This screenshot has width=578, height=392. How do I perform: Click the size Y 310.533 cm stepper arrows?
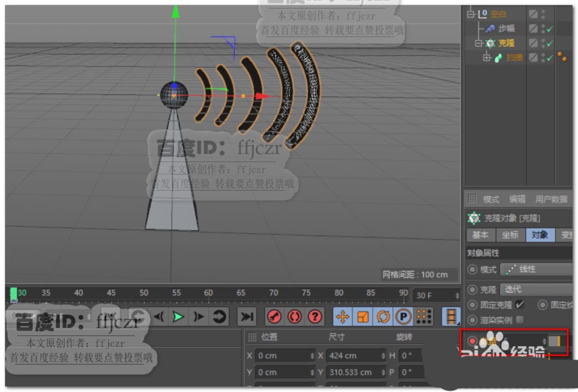(383, 372)
